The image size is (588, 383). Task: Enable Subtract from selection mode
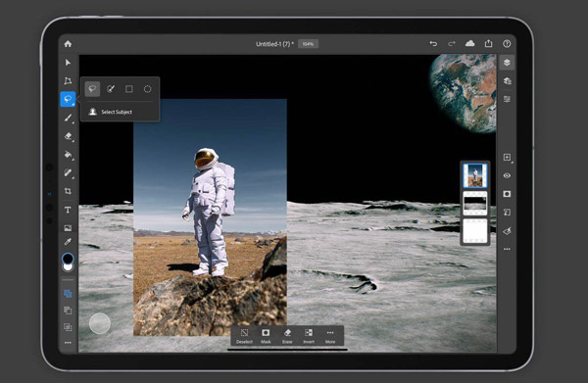pyautogui.click(x=68, y=311)
